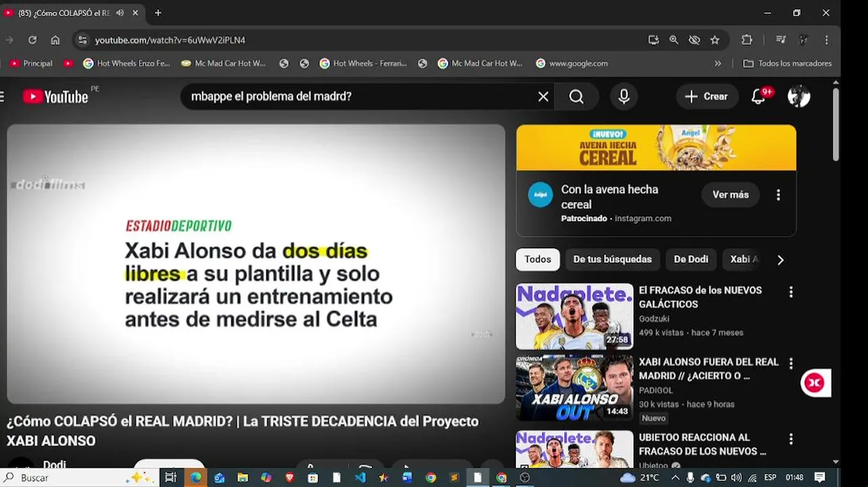
Task: Select the Xabi A... filter chip
Action: click(x=744, y=260)
